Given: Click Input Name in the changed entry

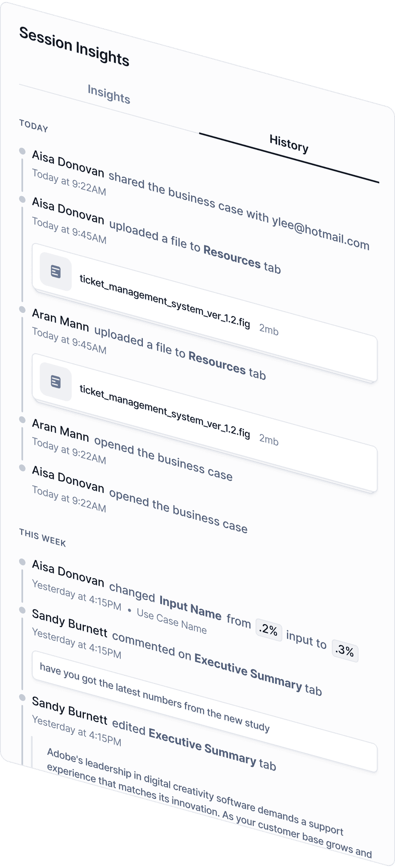Looking at the screenshot, I should [x=190, y=607].
